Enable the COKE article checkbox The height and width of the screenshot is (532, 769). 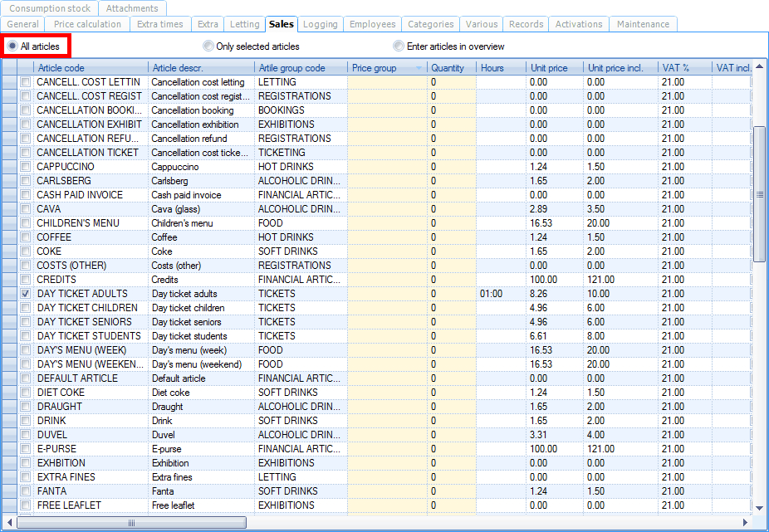[x=26, y=251]
